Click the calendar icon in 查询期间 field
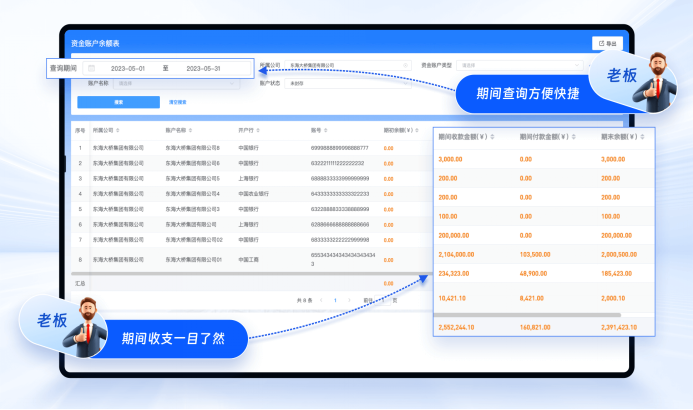This screenshot has width=693, height=410. click(x=91, y=68)
